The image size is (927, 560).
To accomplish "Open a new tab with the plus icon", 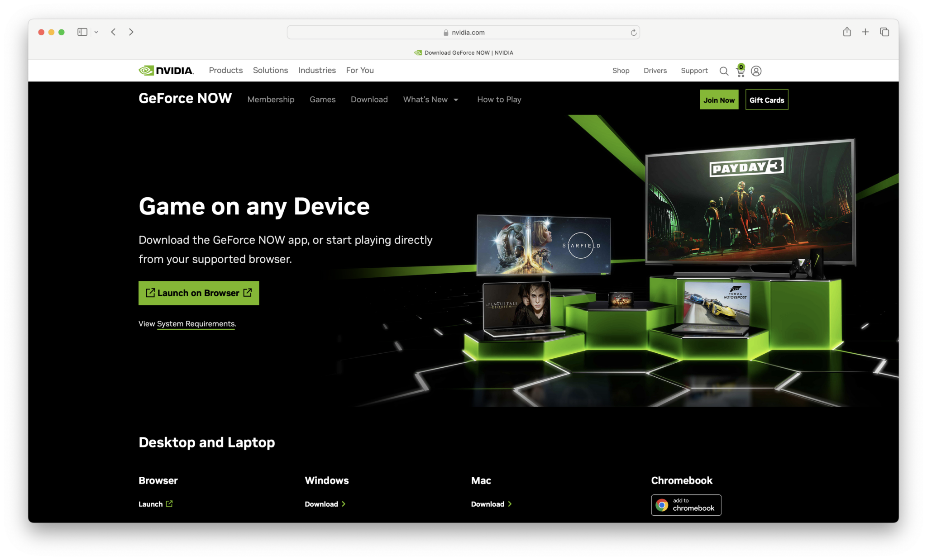I will coord(865,32).
